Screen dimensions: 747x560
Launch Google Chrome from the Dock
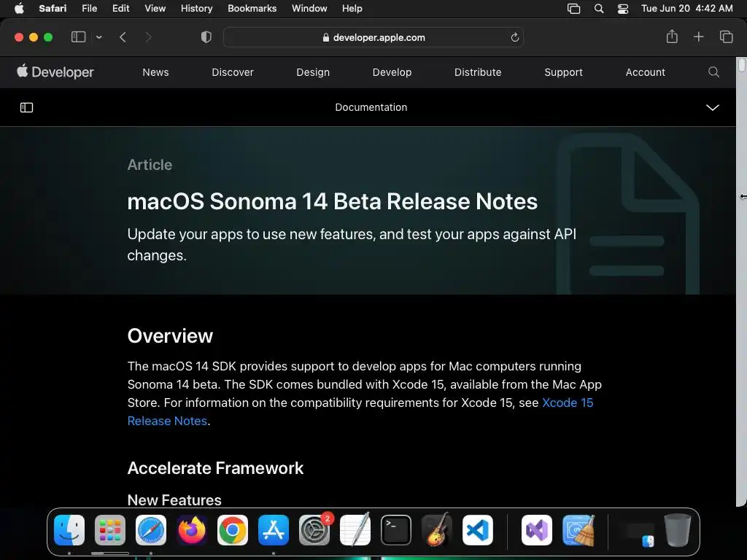(x=233, y=530)
